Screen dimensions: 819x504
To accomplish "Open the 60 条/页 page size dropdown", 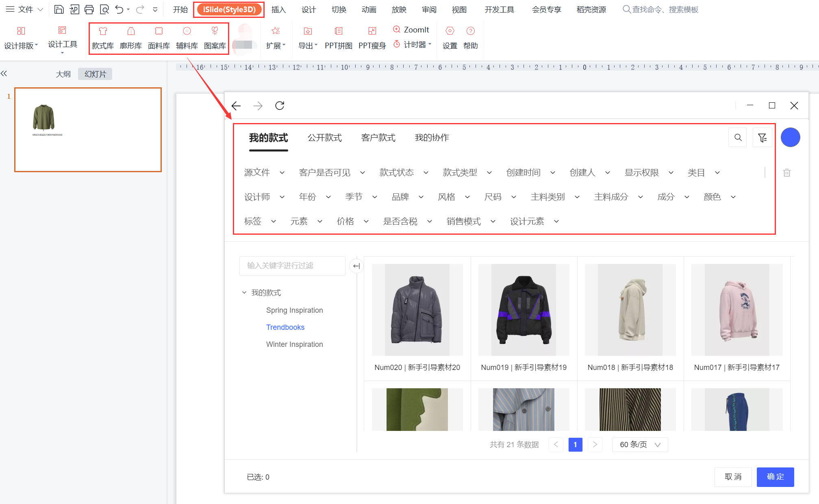I will pos(640,445).
